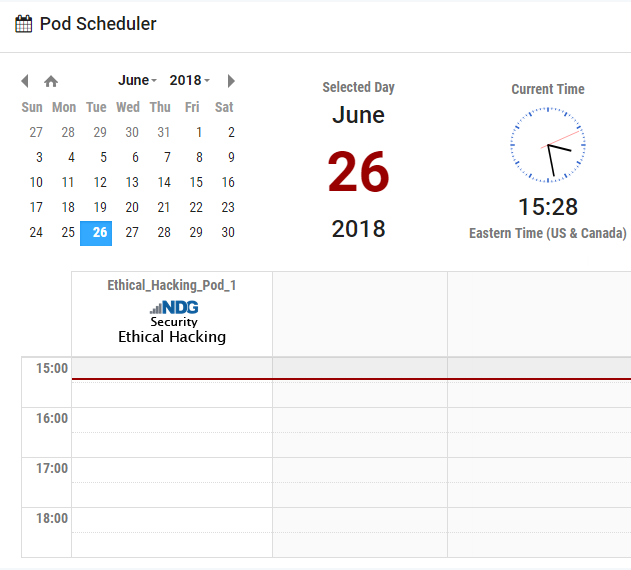
Task: Click the home icon in calendar
Action: tap(51, 81)
